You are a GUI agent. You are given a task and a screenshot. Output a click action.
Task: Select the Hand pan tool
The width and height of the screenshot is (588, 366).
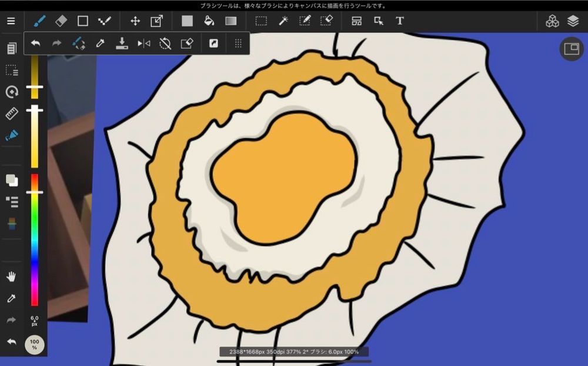tap(11, 277)
